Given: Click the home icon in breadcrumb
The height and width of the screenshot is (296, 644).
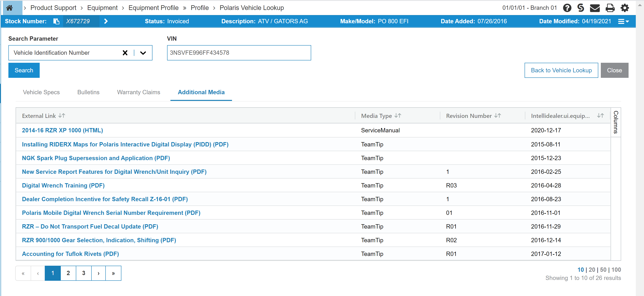Looking at the screenshot, I should pyautogui.click(x=10, y=8).
